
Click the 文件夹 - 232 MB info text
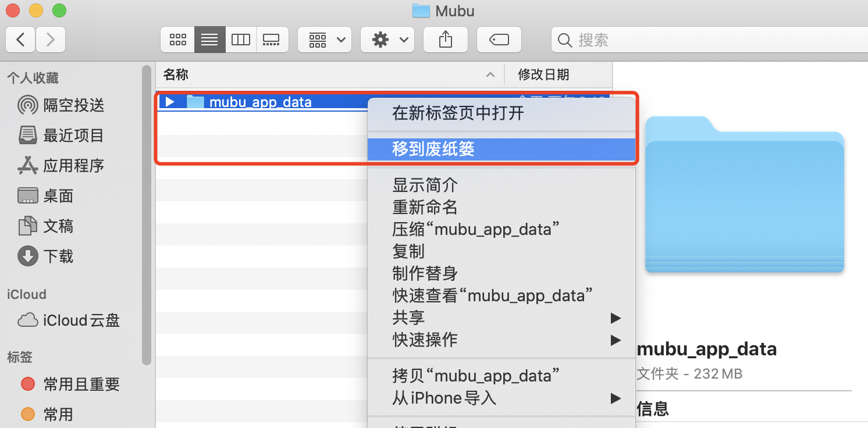690,373
